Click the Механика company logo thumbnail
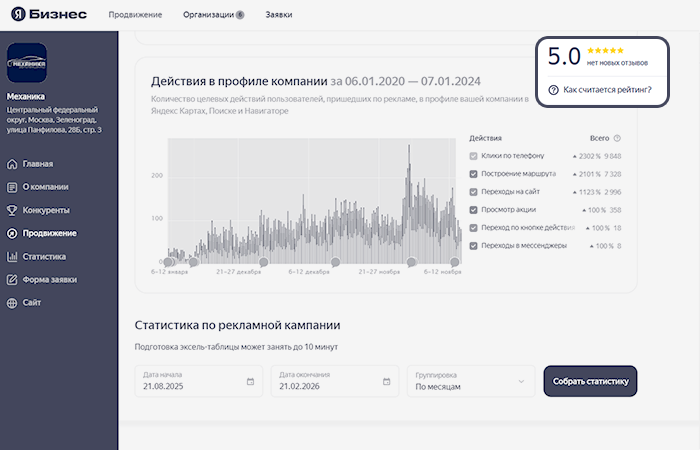Viewport: 700px width, 450px height. pyautogui.click(x=27, y=62)
